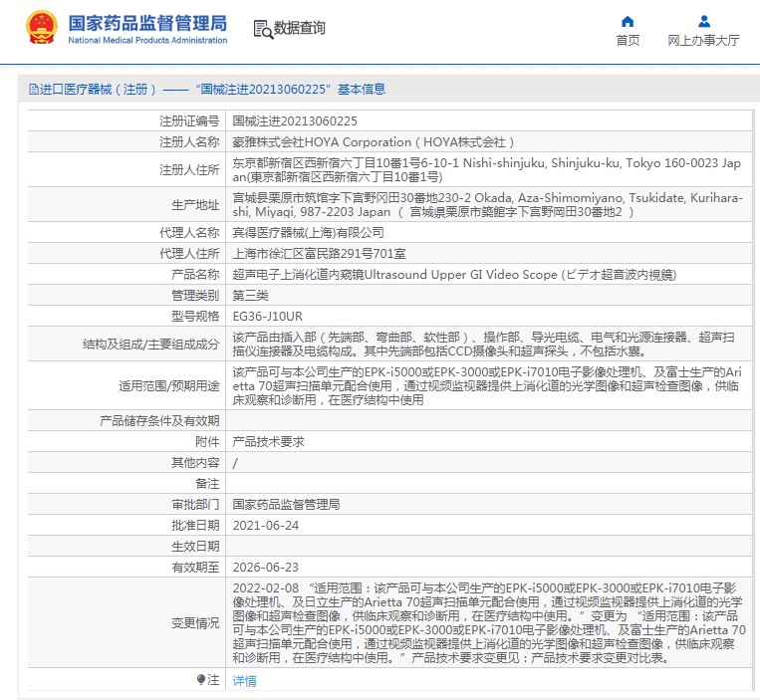Viewport: 760px width, 700px height.
Task: Click the 备注 row label
Action: [x=207, y=484]
